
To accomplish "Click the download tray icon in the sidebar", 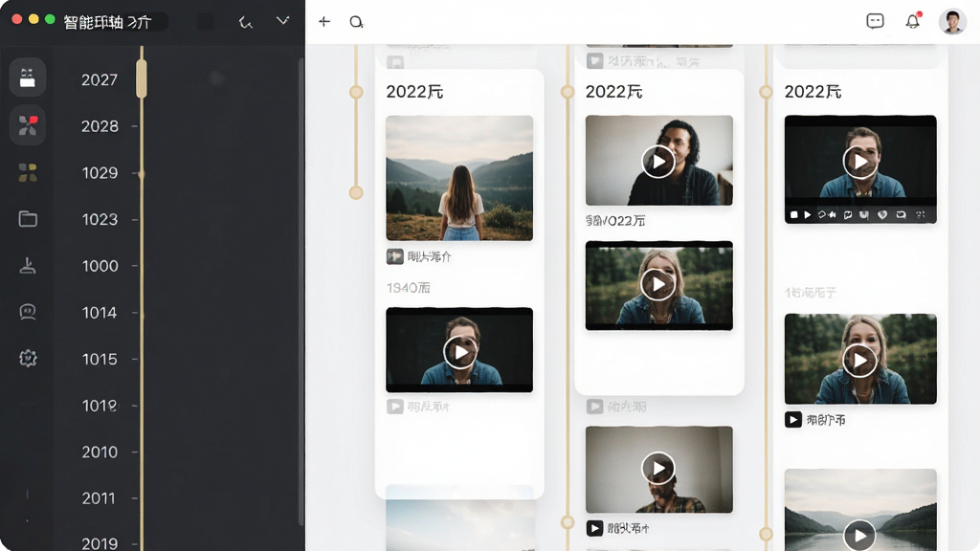I will [x=28, y=266].
